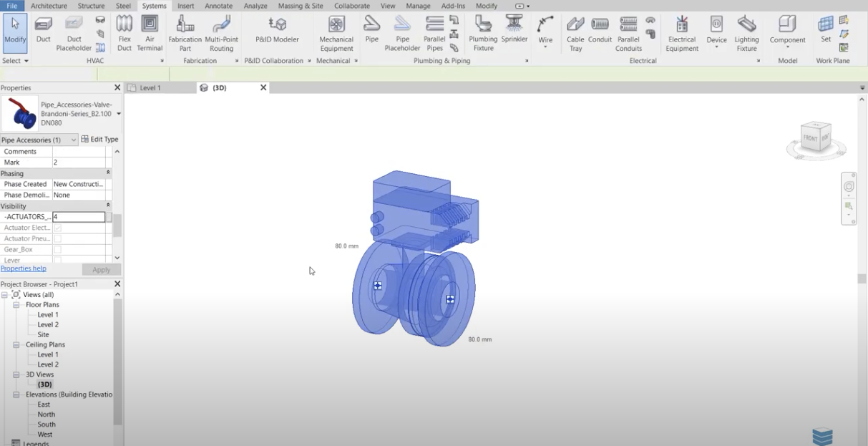Click the Lighting Fixture tool
This screenshot has width=868, height=446.
746,33
